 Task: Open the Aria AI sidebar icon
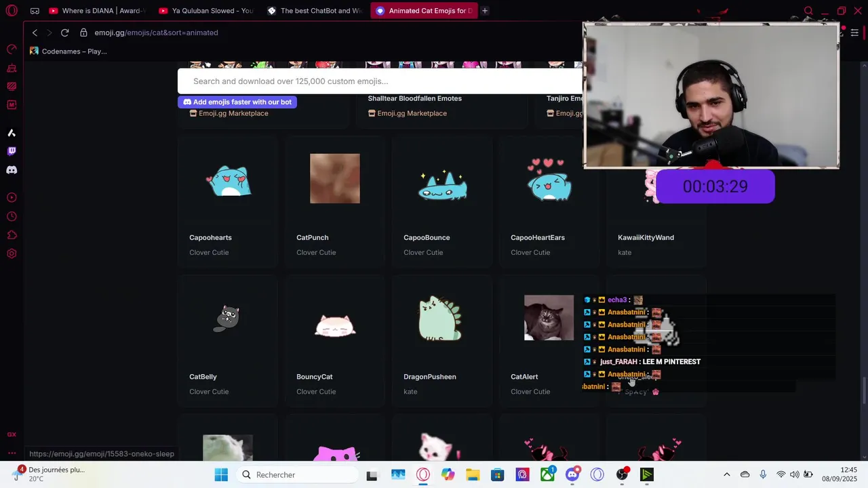coord(12,133)
